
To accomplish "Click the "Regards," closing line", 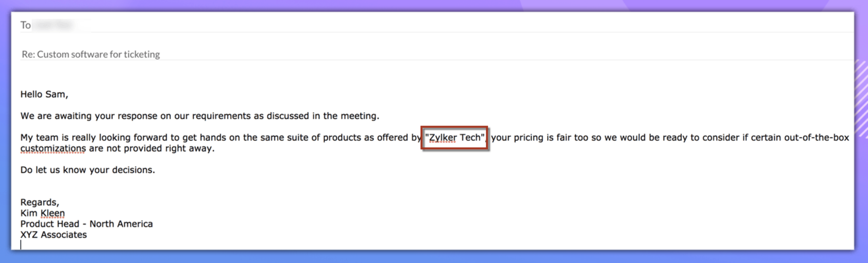I will [40, 202].
